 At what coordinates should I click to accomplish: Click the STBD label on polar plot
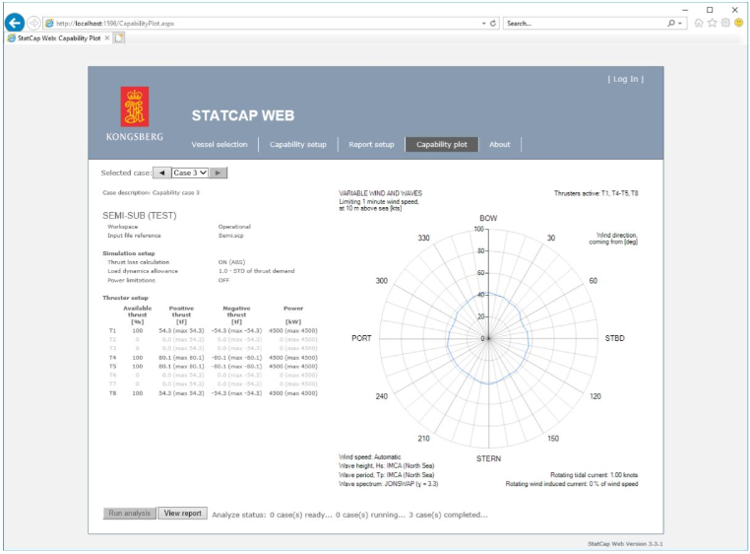[x=615, y=338]
